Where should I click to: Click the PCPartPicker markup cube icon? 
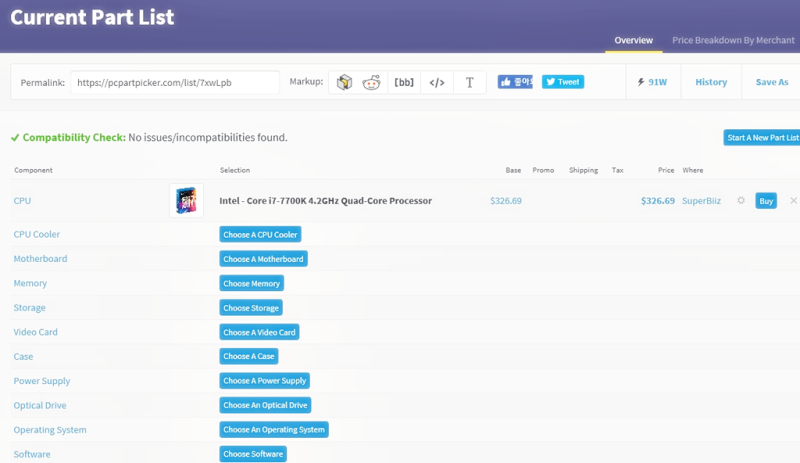coord(344,82)
